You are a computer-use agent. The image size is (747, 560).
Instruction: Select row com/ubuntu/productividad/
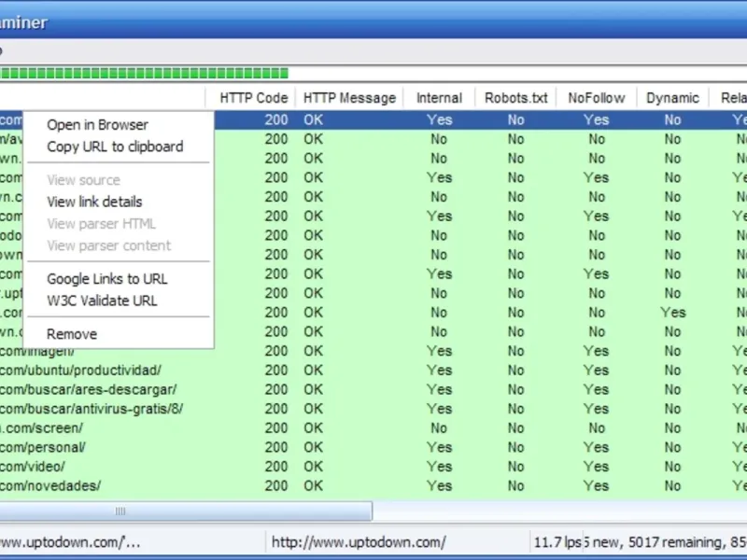coord(373,371)
